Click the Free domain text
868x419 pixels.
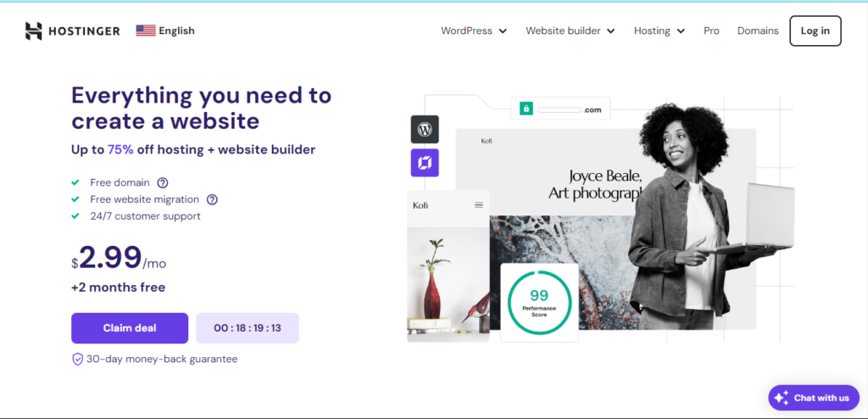coord(120,182)
